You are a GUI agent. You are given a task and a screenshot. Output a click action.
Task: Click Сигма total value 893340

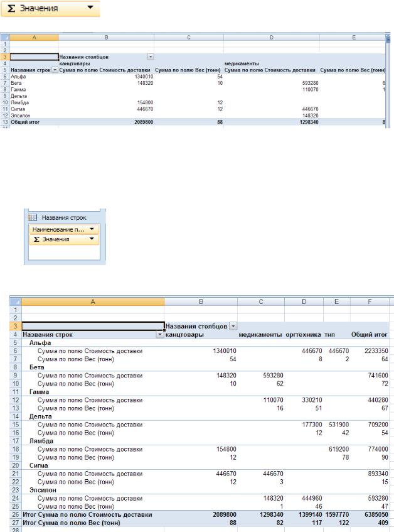[378, 474]
